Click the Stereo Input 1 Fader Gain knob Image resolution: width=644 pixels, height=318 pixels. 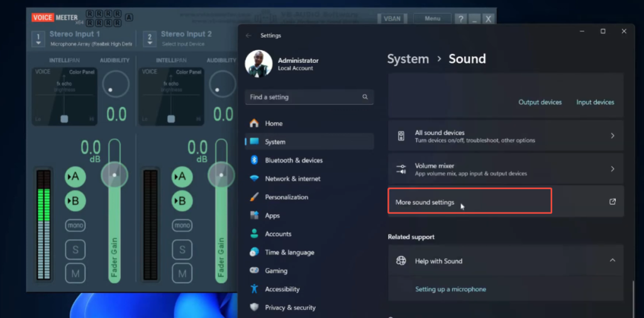114,175
